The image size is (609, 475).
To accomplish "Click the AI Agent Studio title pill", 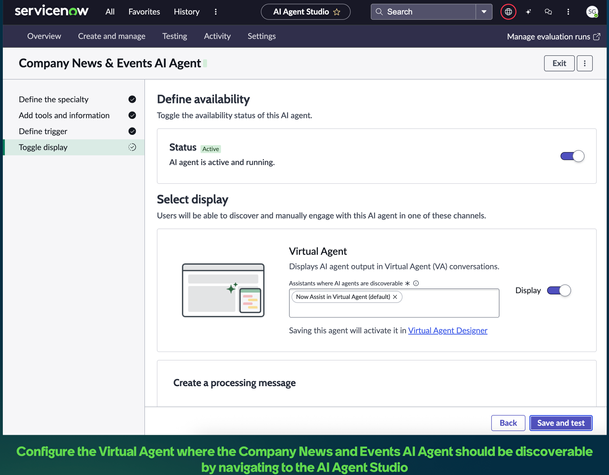I will 305,12.
